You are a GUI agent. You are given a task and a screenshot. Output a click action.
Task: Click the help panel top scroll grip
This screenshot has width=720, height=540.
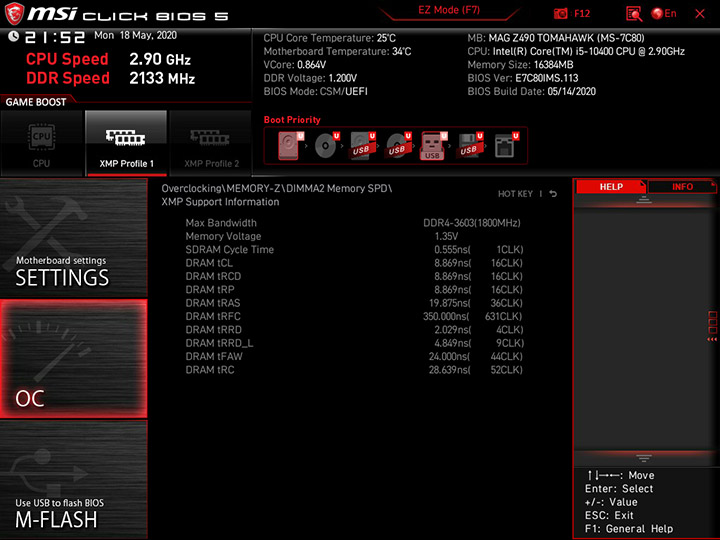(x=644, y=200)
